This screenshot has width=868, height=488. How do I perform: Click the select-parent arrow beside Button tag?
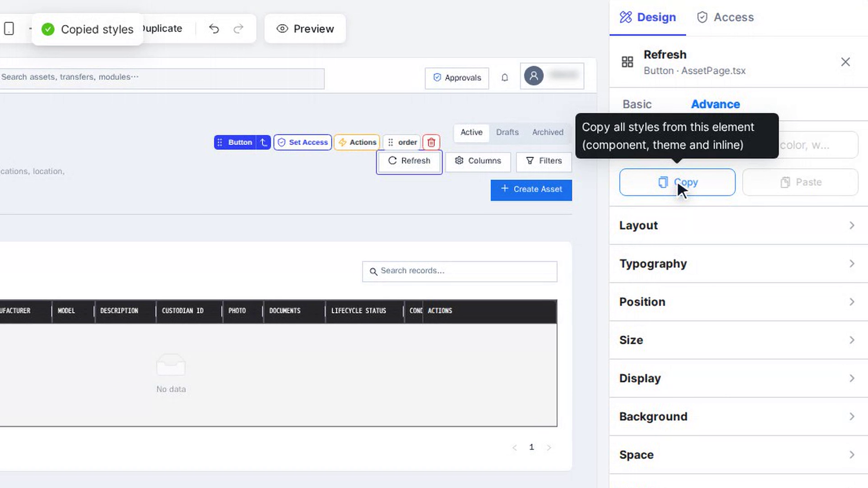point(264,142)
